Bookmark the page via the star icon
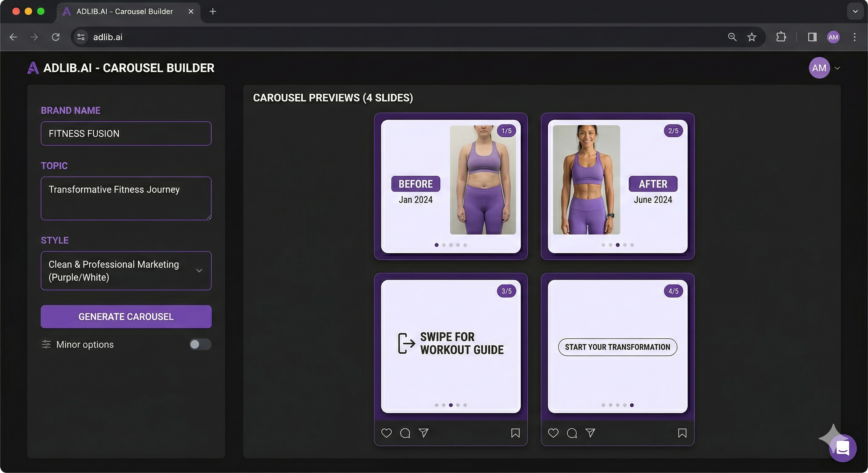868x473 pixels. 752,37
